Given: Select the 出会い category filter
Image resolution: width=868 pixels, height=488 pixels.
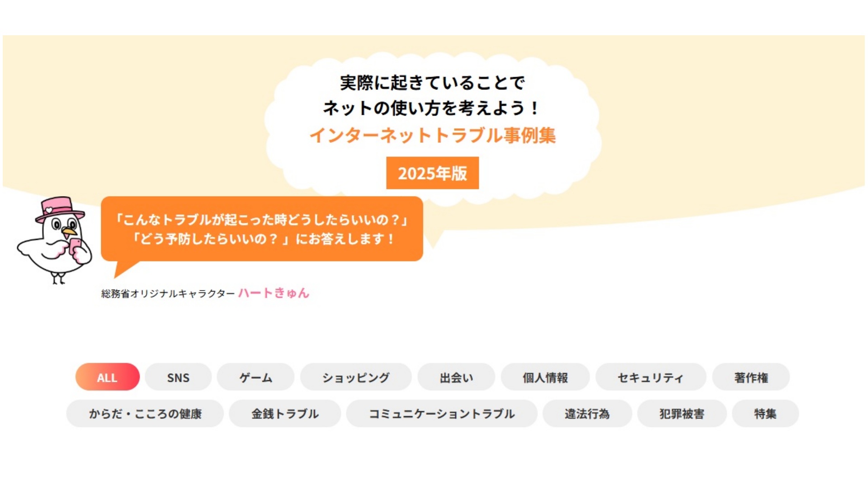Looking at the screenshot, I should [x=456, y=377].
